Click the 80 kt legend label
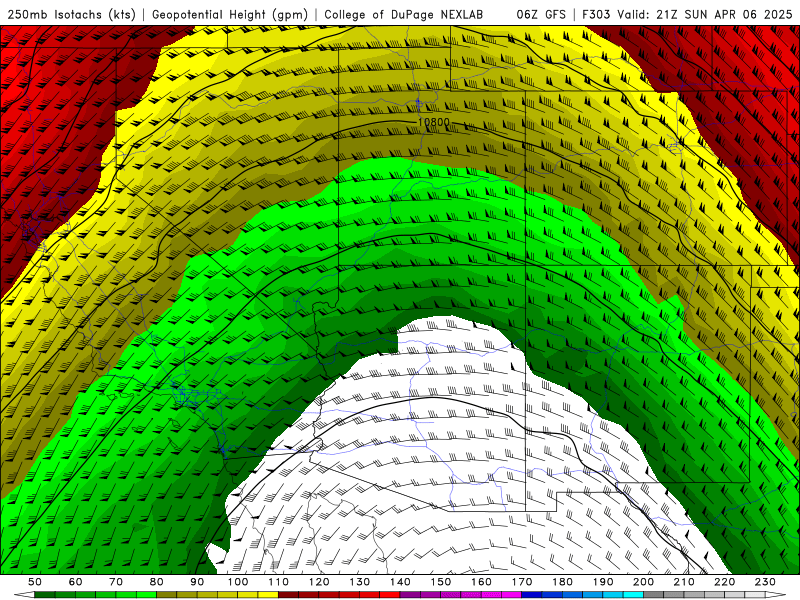This screenshot has height=600, width=800. [x=157, y=582]
